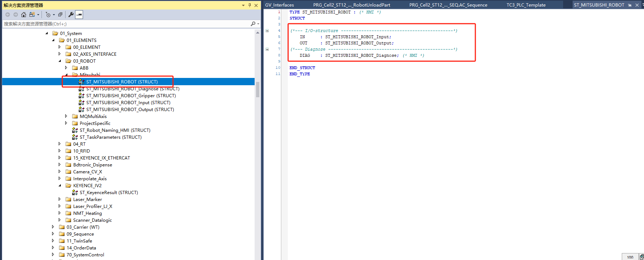Screen dimensions: 644x260
Task: Open ST_MITSUBISHI_ROBOT_Gripper (STRUCT)
Action: pos(131,95)
